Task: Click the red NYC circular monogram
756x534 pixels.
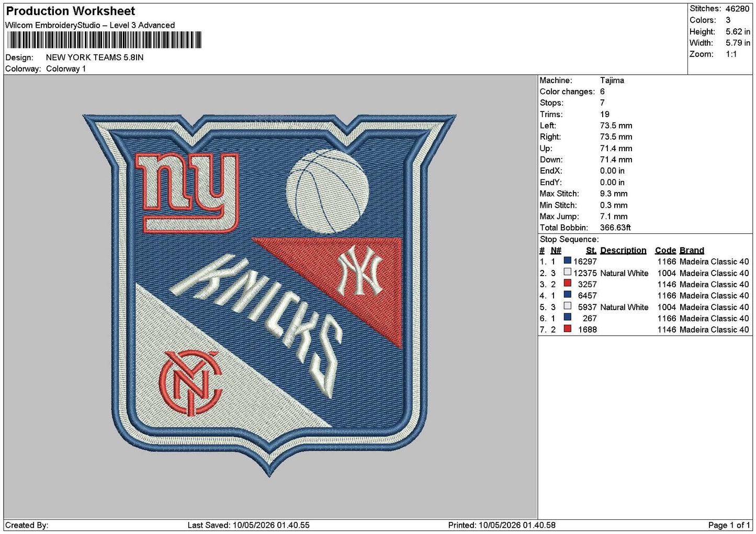Action: 190,384
